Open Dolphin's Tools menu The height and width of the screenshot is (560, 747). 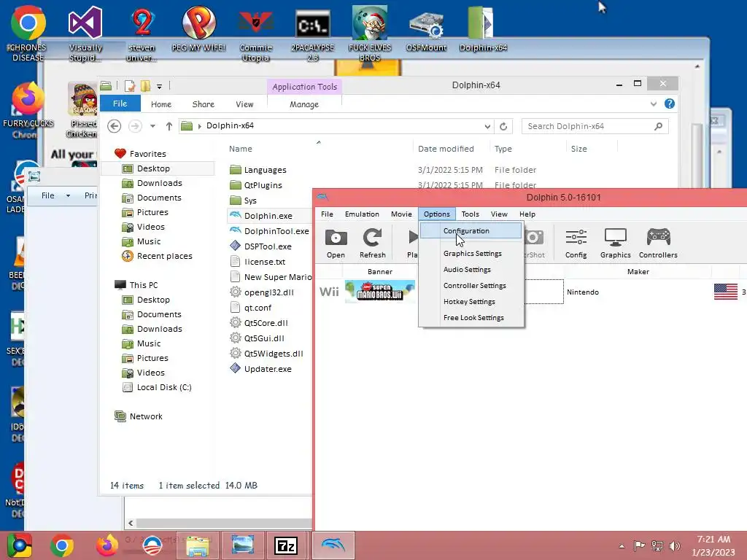click(470, 214)
